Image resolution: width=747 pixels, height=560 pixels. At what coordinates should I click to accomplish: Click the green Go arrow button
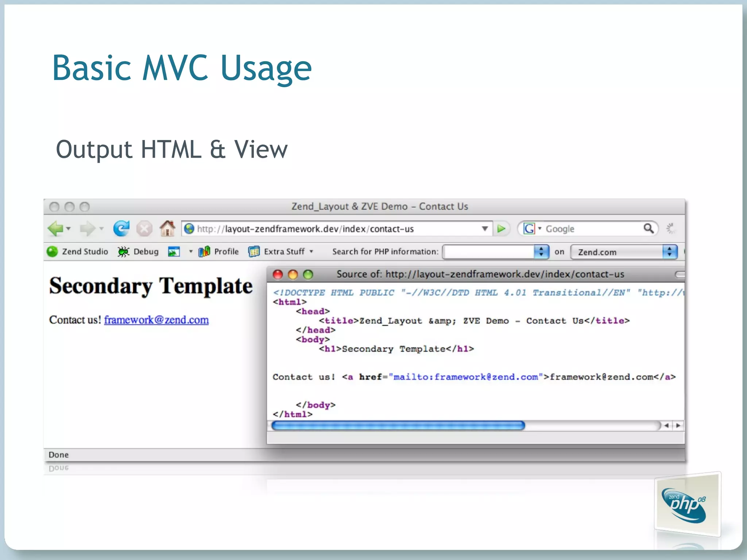(x=501, y=229)
